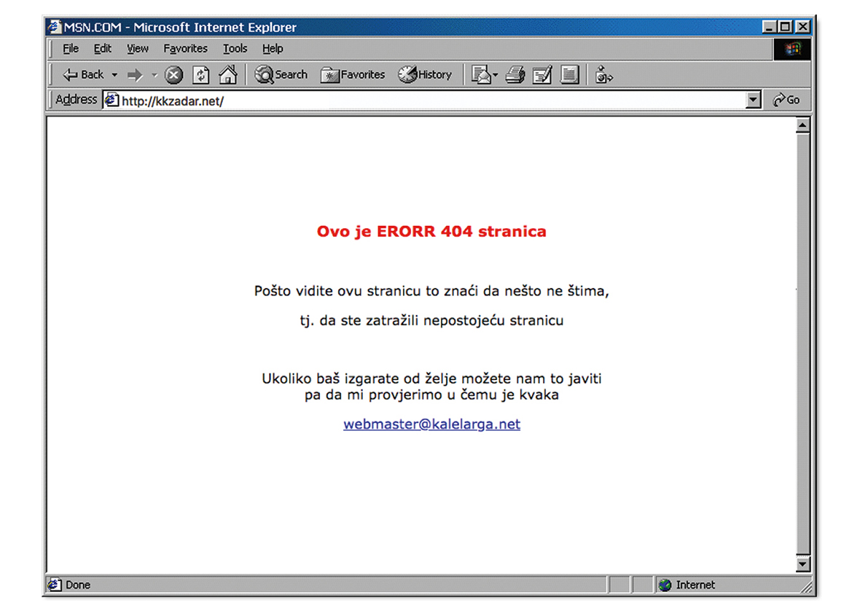Image resolution: width=868 pixels, height=614 pixels.
Task: Select the Back navigation icon
Action: tap(69, 74)
